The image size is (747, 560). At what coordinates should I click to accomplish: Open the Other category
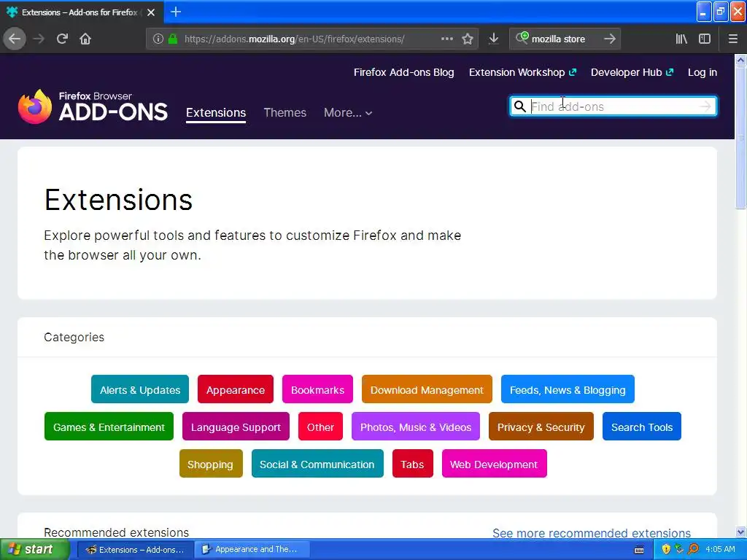tap(320, 427)
